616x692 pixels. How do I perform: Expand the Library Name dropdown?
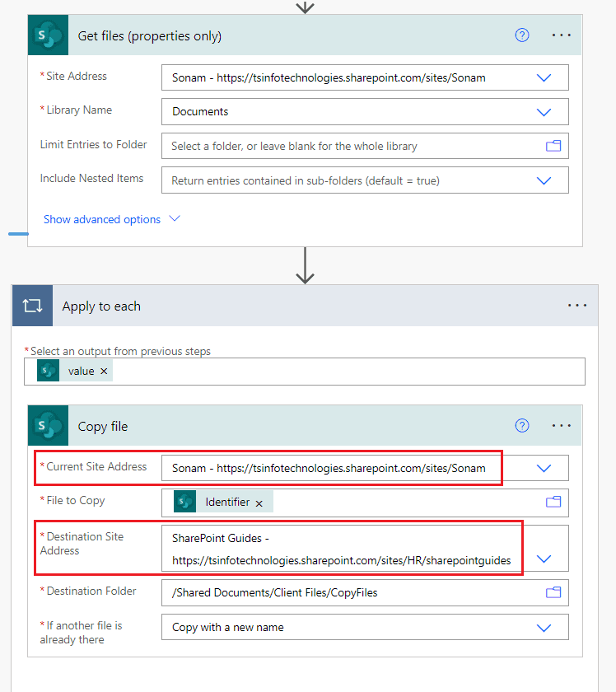click(544, 112)
